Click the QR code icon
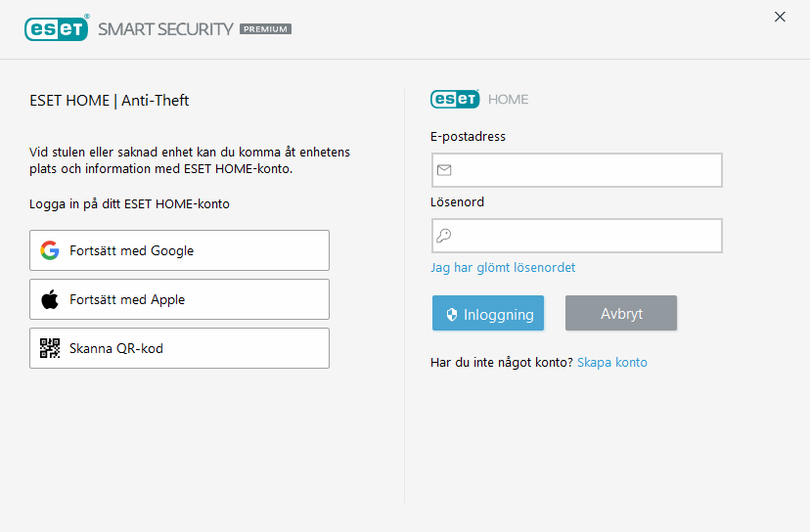This screenshot has height=532, width=810. [x=50, y=348]
